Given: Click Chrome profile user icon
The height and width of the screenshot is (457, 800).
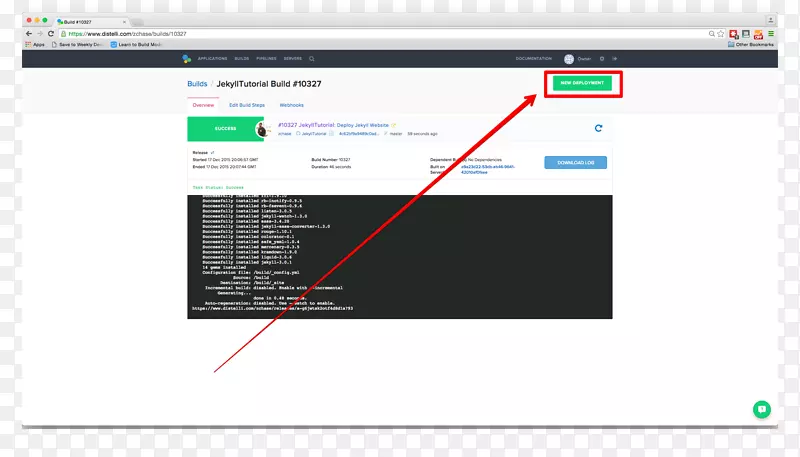Looking at the screenshot, I should tap(770, 20).
